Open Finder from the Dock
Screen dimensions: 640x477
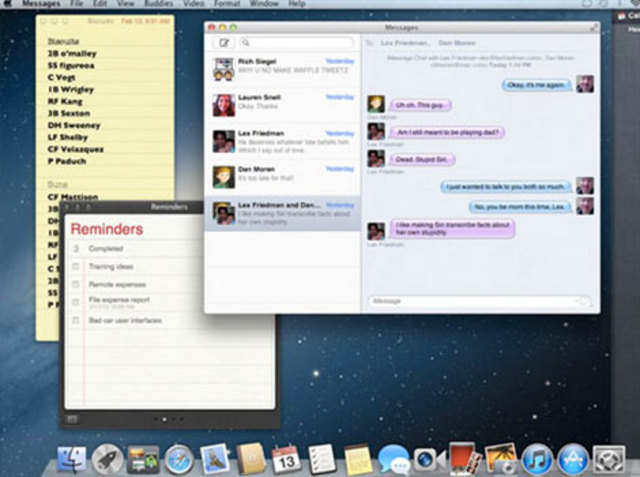[71, 459]
